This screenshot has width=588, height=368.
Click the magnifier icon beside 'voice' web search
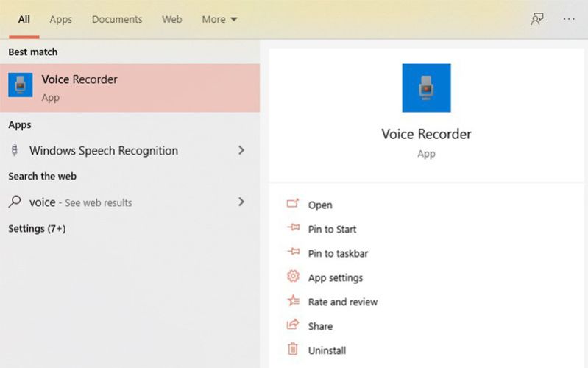click(15, 202)
